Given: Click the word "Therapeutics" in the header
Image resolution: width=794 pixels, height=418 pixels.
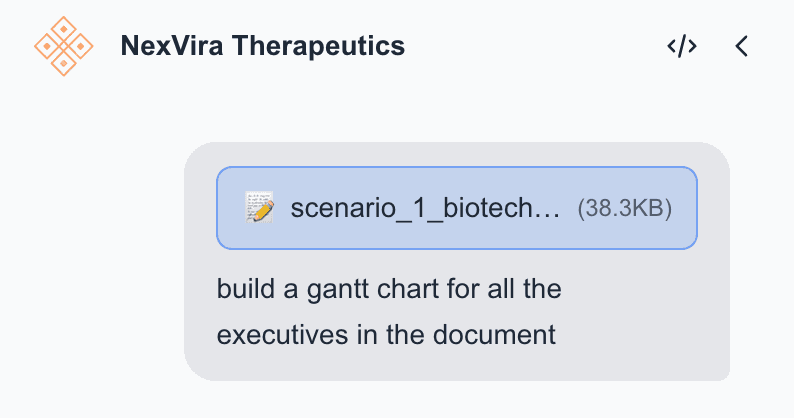Looking at the screenshot, I should 313,46.
